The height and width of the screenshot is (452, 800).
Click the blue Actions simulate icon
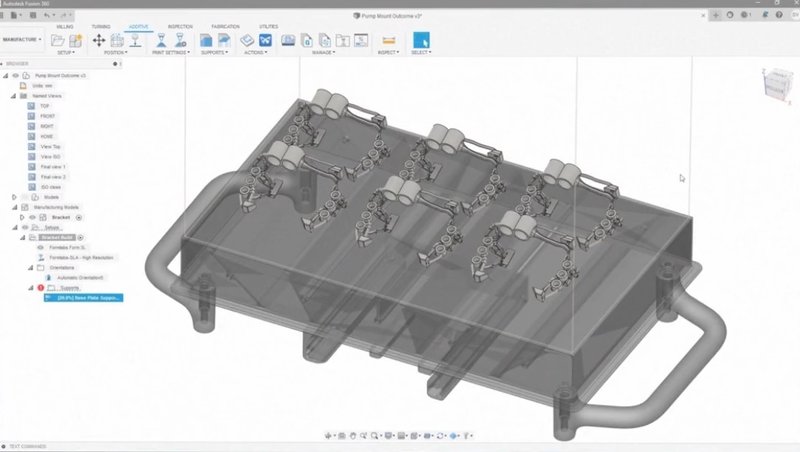pyautogui.click(x=266, y=40)
